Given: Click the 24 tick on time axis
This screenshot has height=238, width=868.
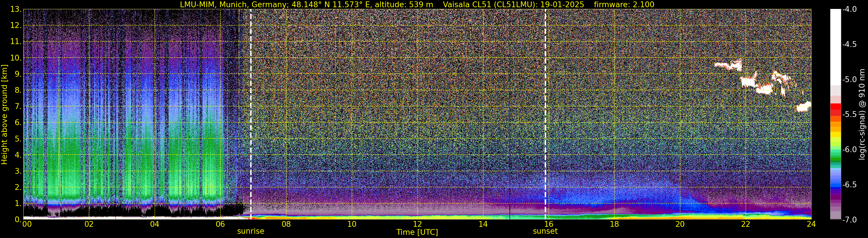Looking at the screenshot, I should pyautogui.click(x=811, y=224).
